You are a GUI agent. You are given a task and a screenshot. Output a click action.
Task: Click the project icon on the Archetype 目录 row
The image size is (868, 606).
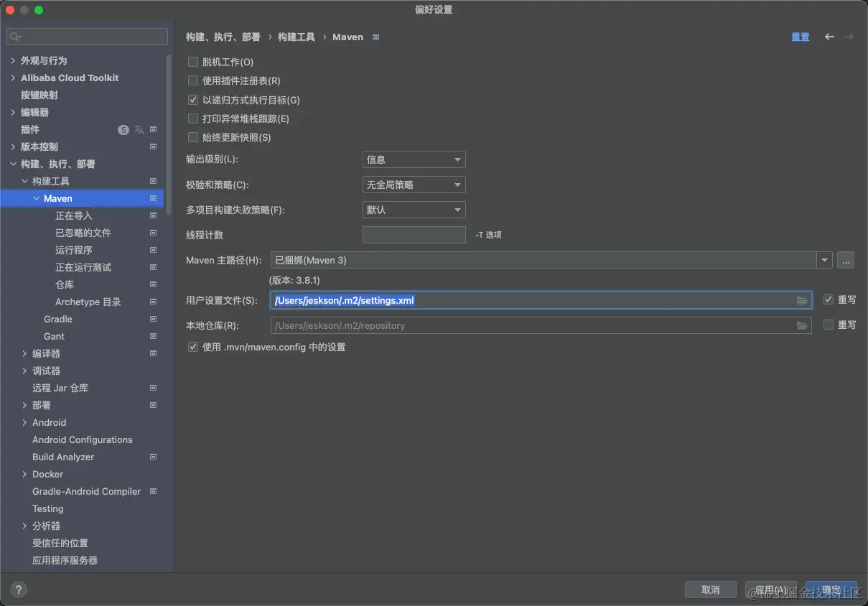pyautogui.click(x=153, y=302)
